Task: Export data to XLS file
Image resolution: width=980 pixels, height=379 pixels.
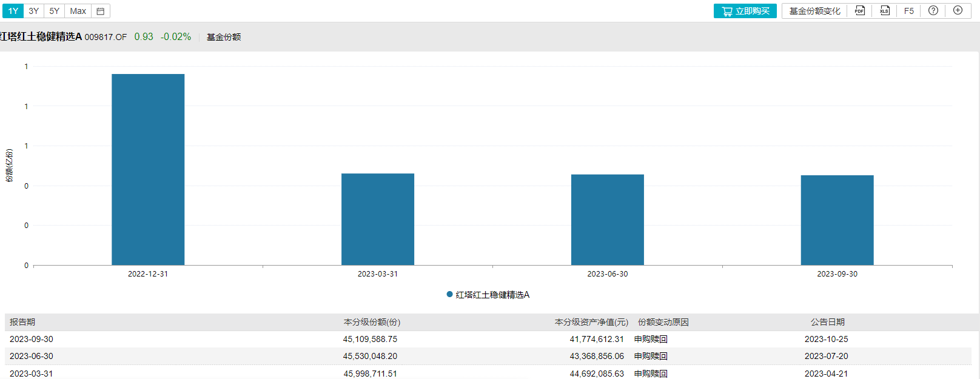Action: coord(884,11)
